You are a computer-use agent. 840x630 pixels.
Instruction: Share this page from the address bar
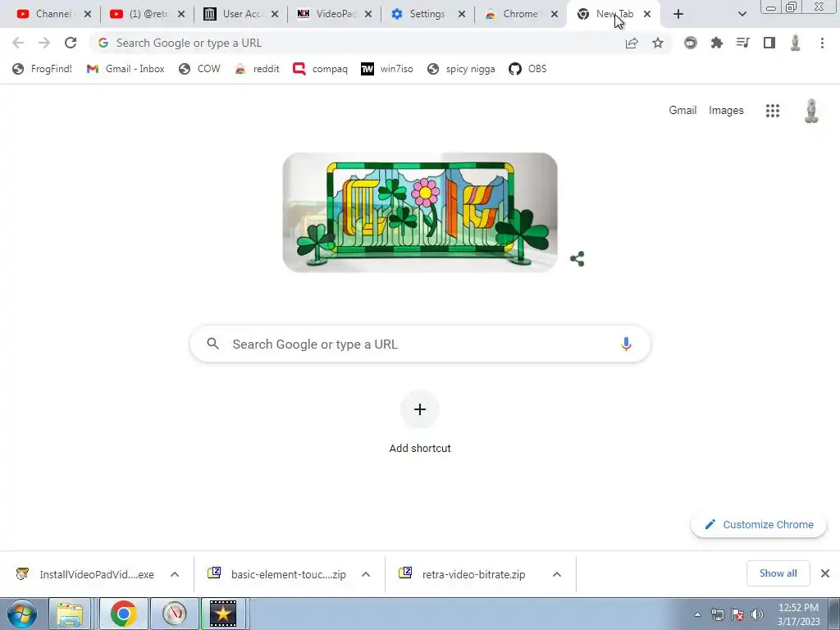[632, 43]
